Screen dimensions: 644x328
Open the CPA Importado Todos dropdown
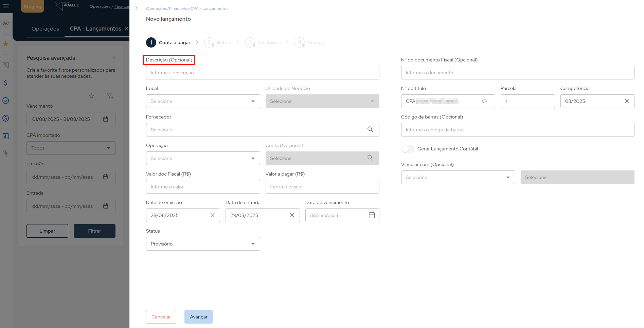pyautogui.click(x=71, y=148)
